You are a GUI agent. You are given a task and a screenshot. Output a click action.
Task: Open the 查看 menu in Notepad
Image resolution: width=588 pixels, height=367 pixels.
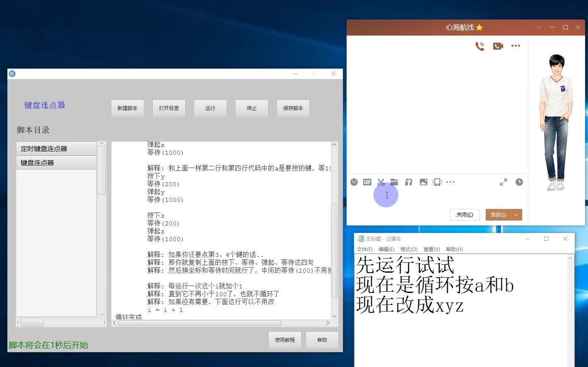(x=431, y=249)
